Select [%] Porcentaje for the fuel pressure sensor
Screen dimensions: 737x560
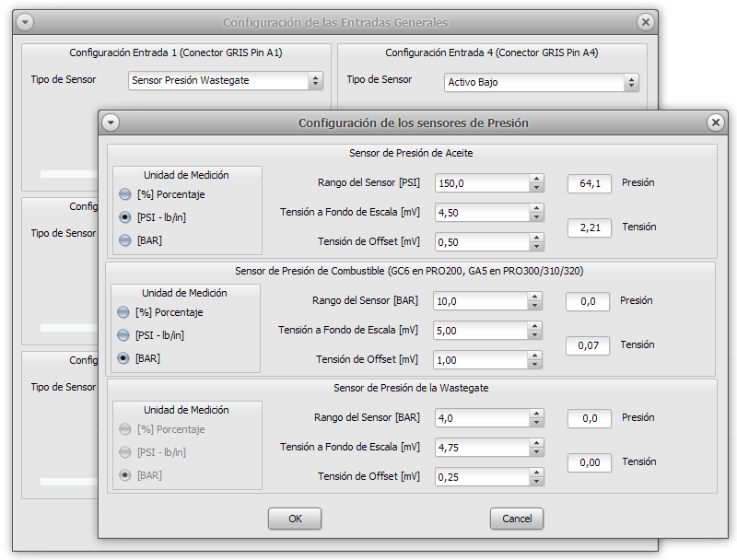pyautogui.click(x=123, y=312)
